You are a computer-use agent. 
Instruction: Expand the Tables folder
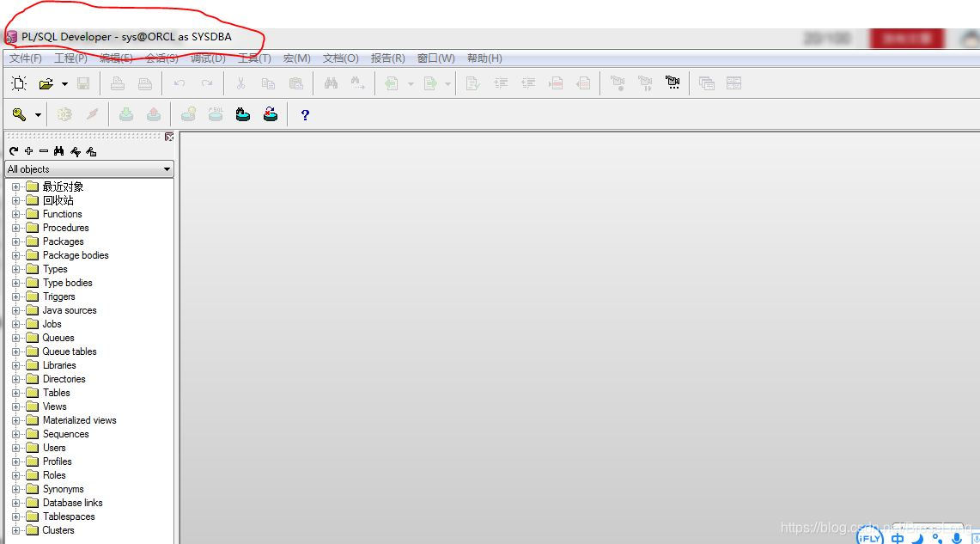coord(16,394)
